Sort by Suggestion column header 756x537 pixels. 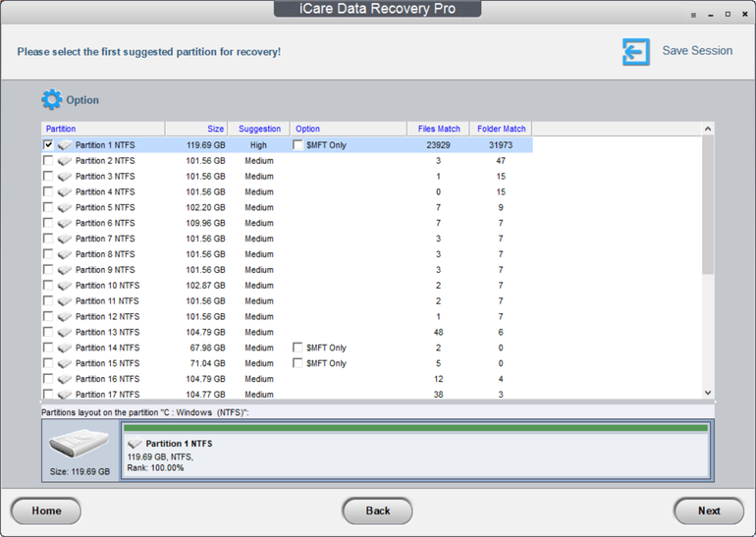pyautogui.click(x=259, y=129)
